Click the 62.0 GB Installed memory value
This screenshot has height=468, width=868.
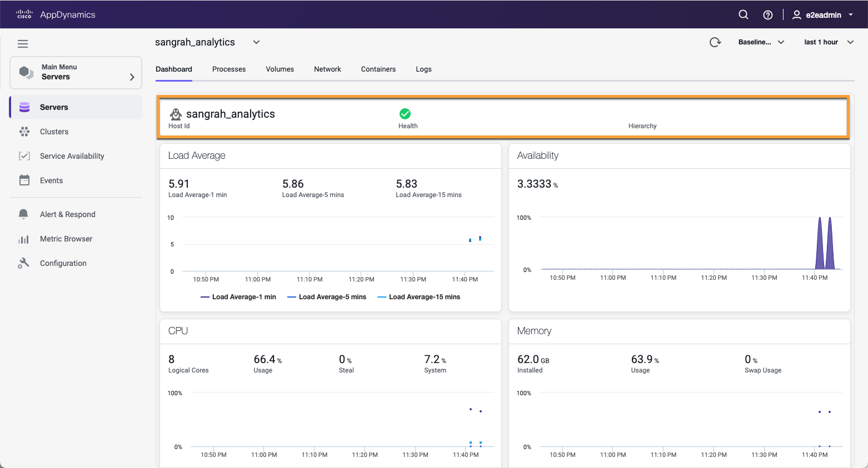pos(533,359)
